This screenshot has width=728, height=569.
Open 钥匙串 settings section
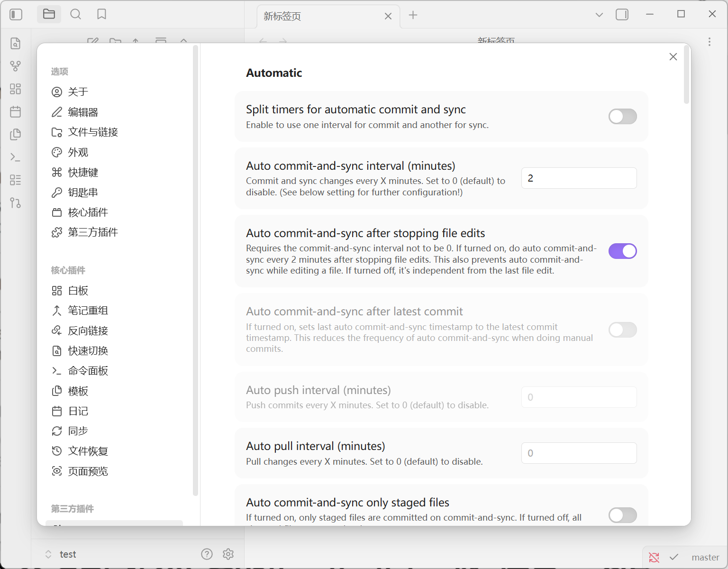pyautogui.click(x=114, y=192)
